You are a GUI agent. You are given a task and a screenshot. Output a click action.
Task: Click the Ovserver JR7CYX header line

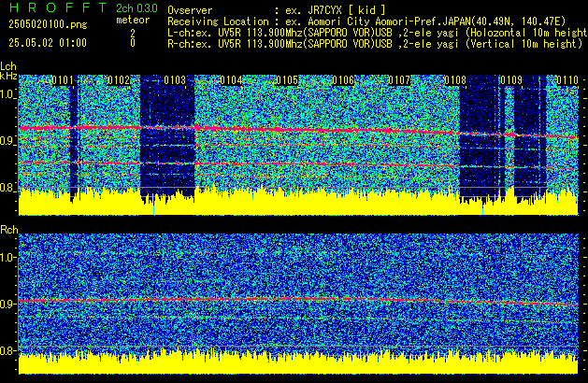tap(277, 10)
